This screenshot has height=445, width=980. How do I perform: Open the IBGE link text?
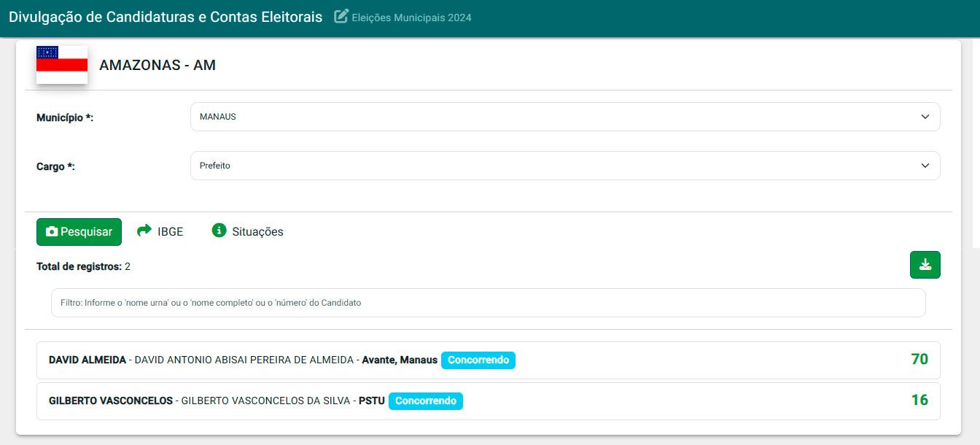[170, 232]
